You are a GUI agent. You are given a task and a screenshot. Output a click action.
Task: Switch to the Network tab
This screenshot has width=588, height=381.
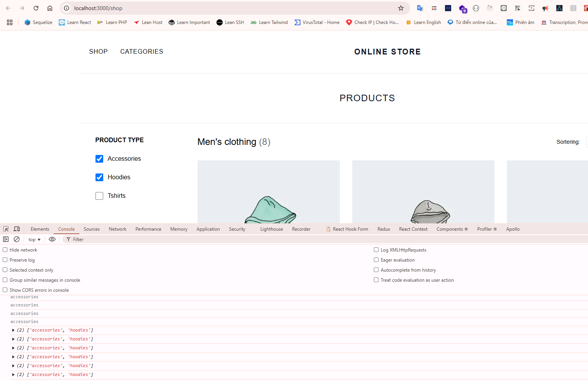(118, 229)
